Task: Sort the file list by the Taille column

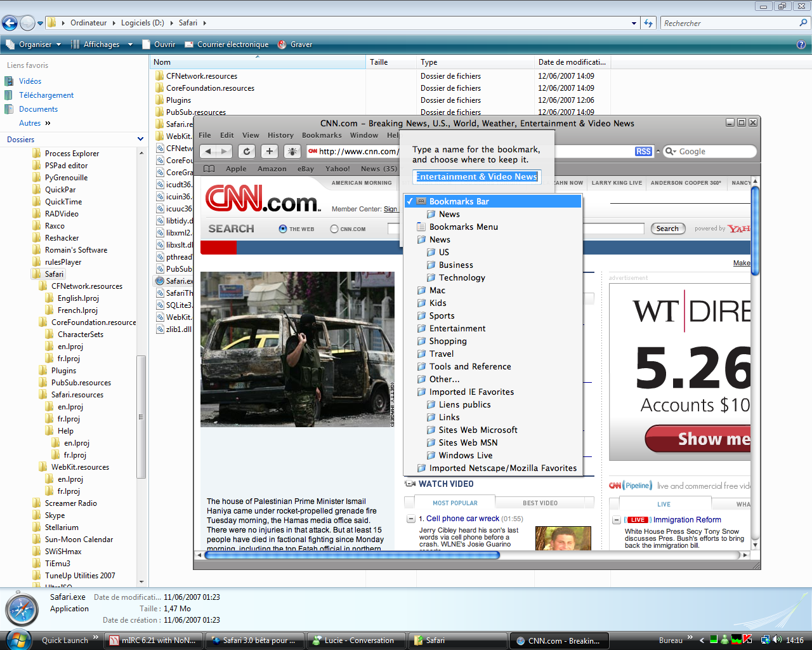Action: click(391, 62)
